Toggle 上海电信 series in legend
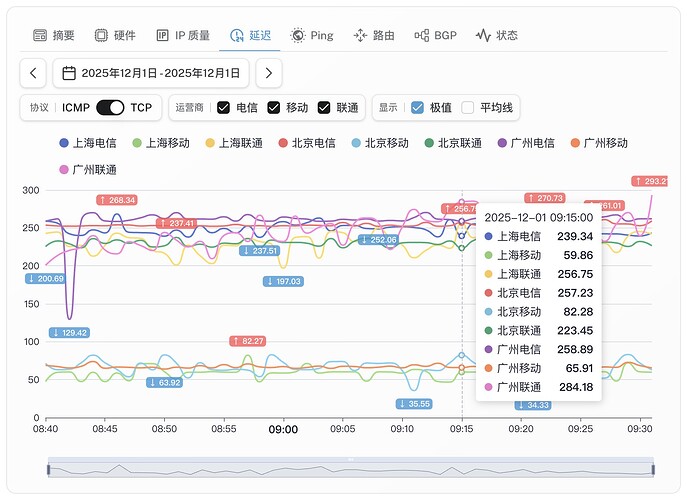The image size is (687, 500). point(88,143)
